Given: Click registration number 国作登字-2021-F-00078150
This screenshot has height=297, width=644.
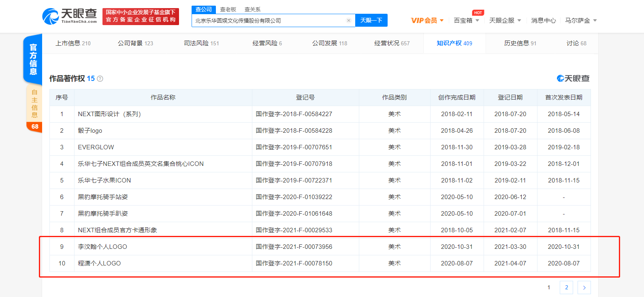Looking at the screenshot, I should pos(294,263).
